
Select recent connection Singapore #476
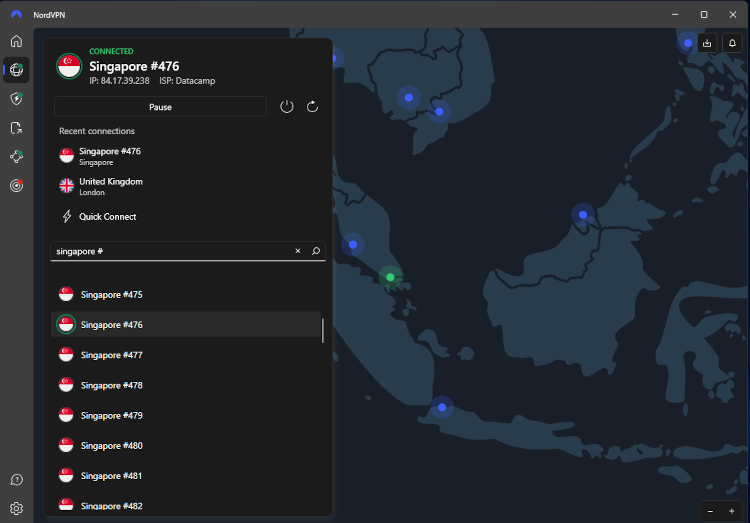188,156
